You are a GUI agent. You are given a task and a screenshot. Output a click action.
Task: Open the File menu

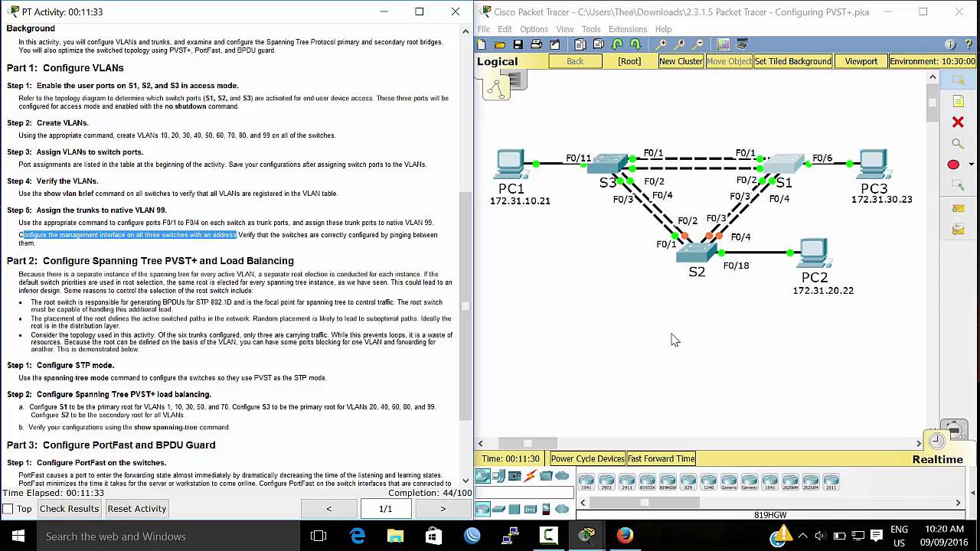[484, 29]
